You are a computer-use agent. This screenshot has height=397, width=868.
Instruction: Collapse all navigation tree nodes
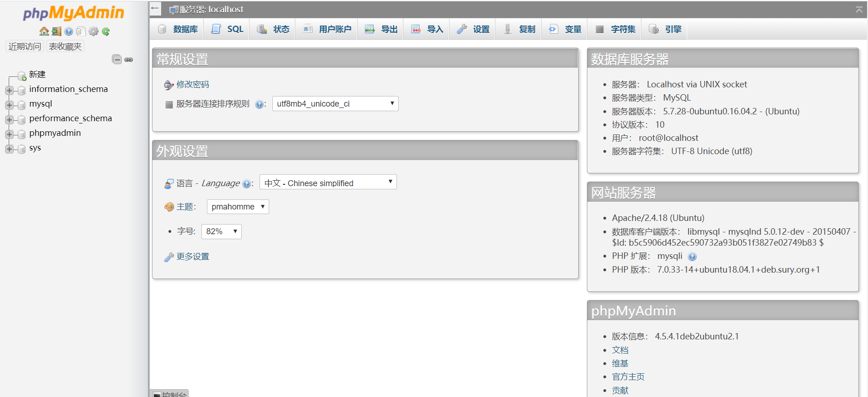117,59
